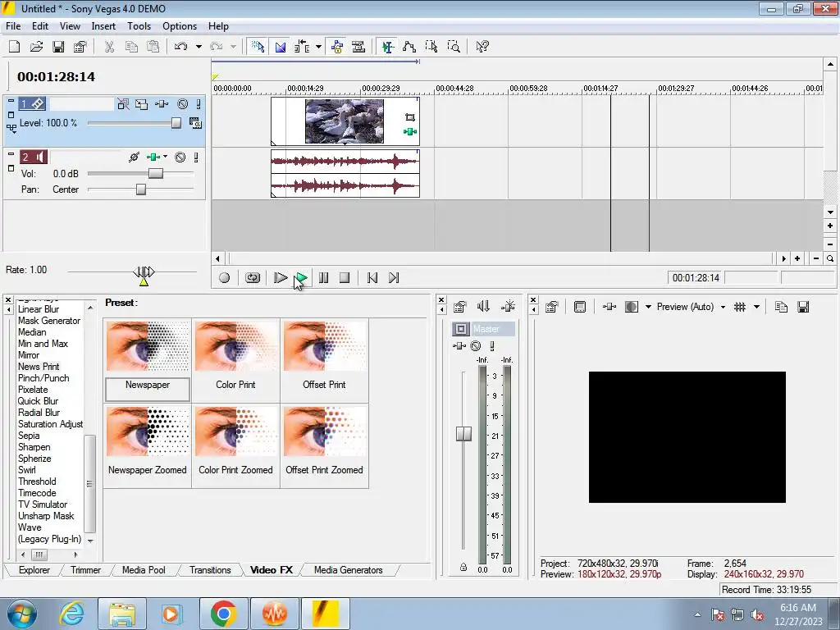
Task: Open the What's This help tool
Action: 482,47
